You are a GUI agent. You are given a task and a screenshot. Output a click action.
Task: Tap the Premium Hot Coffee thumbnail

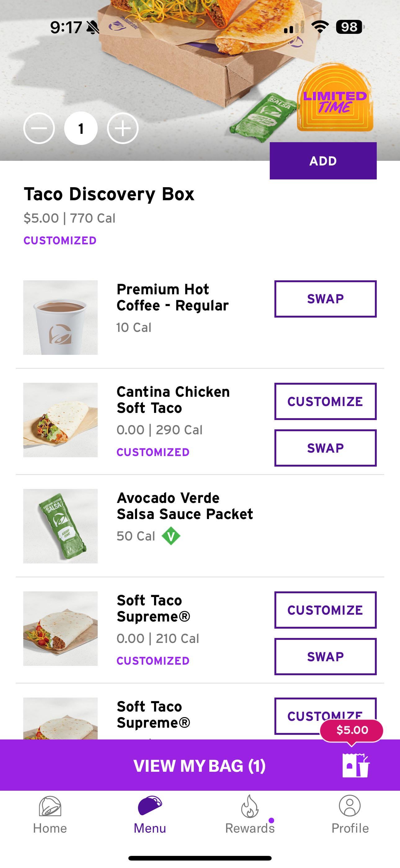[x=60, y=317]
